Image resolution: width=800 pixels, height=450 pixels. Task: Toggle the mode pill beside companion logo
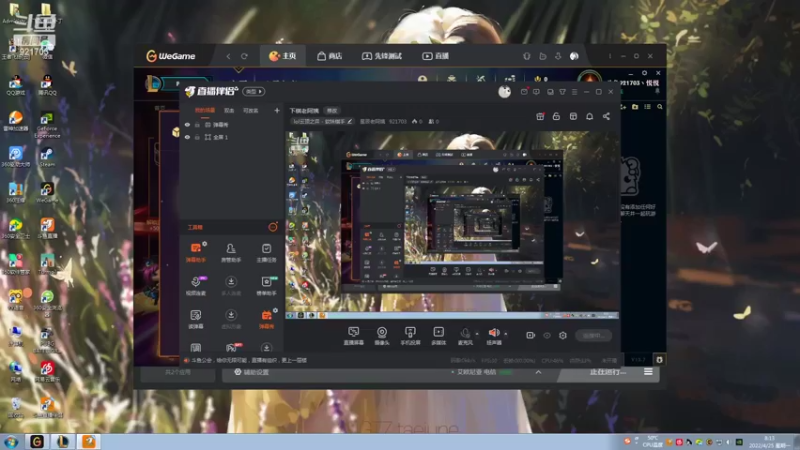point(254,91)
